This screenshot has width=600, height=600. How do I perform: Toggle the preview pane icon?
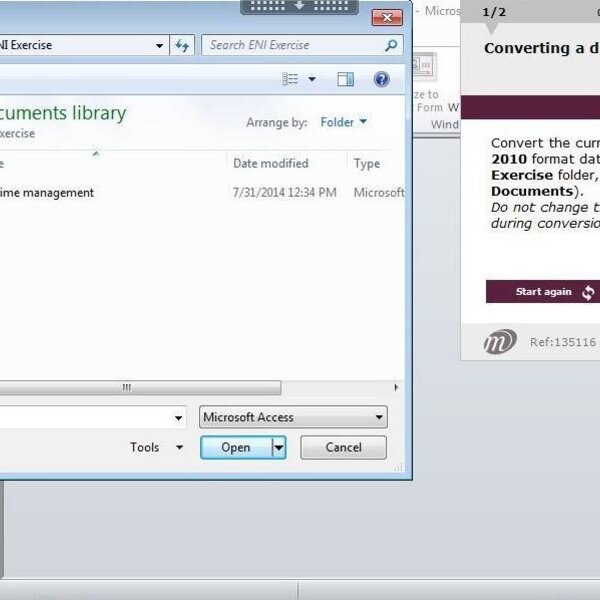click(x=346, y=79)
